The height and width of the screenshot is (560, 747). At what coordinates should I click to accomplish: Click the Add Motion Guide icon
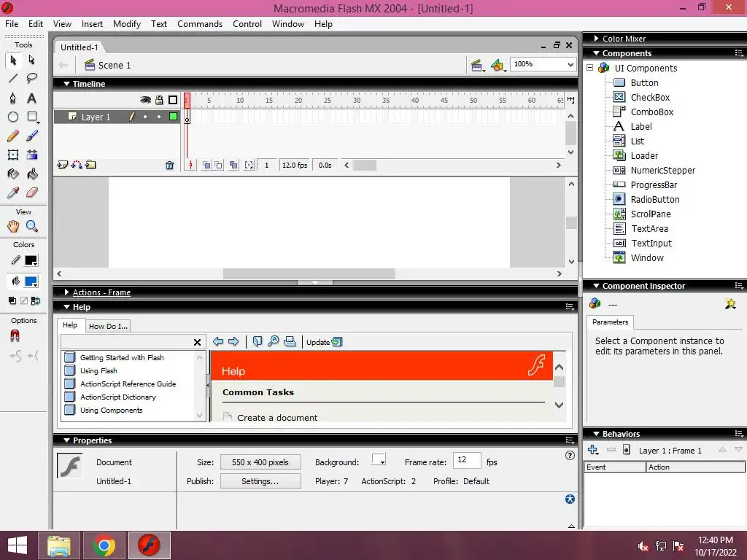77,166
